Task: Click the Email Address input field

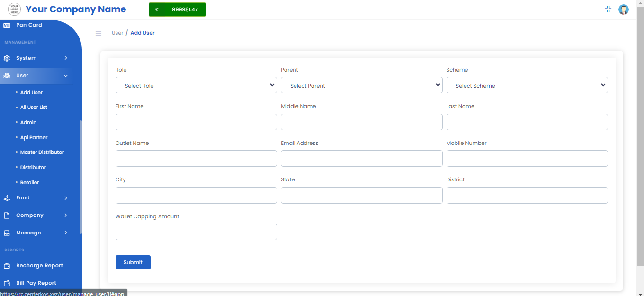Action: (361, 159)
